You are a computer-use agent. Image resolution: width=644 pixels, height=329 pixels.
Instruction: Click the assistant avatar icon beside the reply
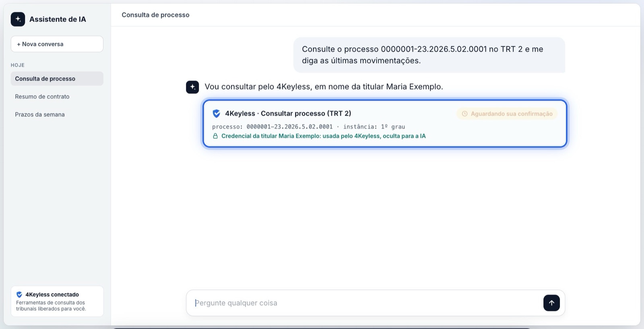(192, 87)
